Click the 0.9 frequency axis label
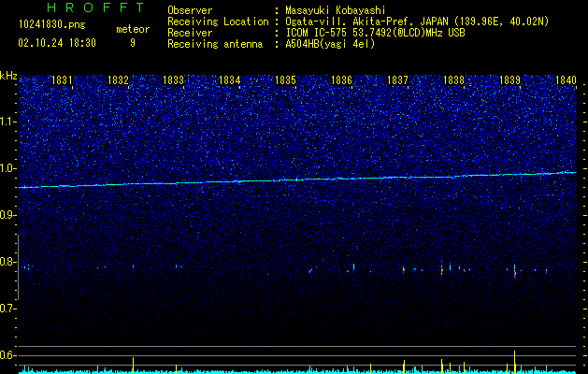The width and height of the screenshot is (588, 374). 7,215
